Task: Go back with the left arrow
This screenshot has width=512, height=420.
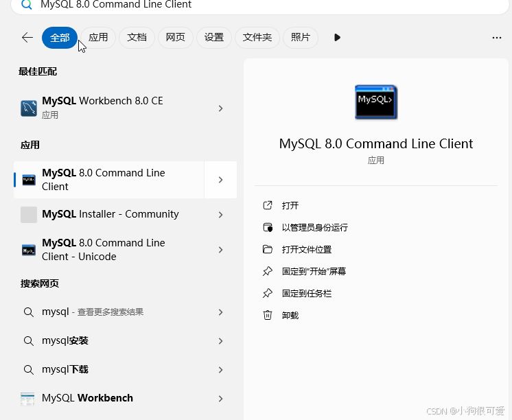Action: 27,38
